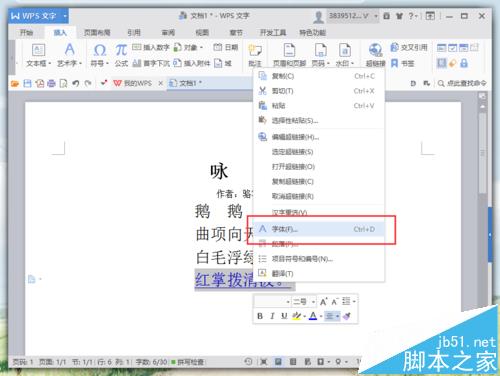Open the WPS 文字 application menu dropdown

pos(65,16)
